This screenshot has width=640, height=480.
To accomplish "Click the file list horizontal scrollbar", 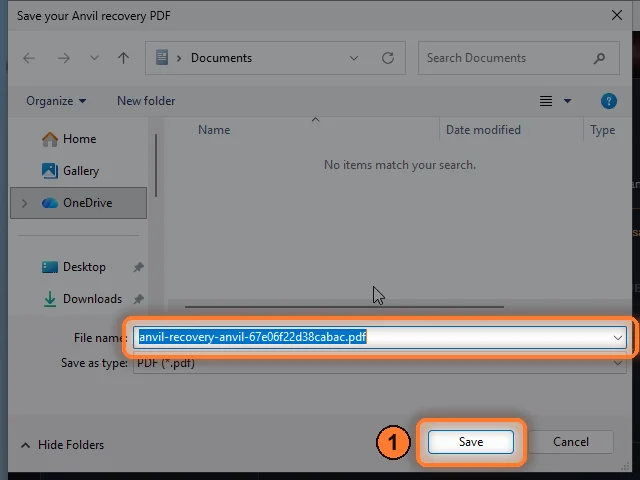I will (x=344, y=307).
